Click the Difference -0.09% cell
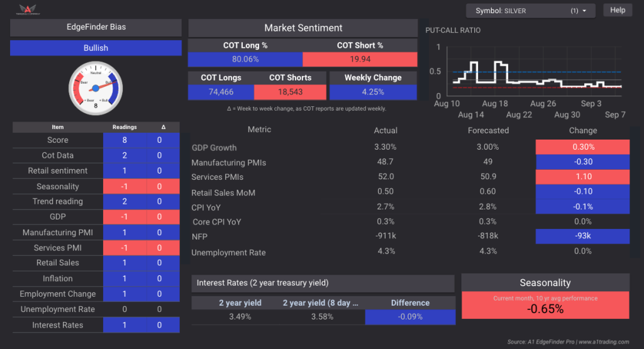644x349 pixels. tap(410, 317)
